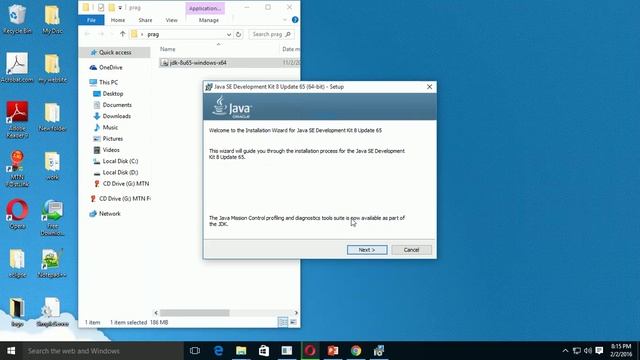Viewport: 640px width, 360px height.
Task: Refresh the prag folder view
Action: [239, 34]
